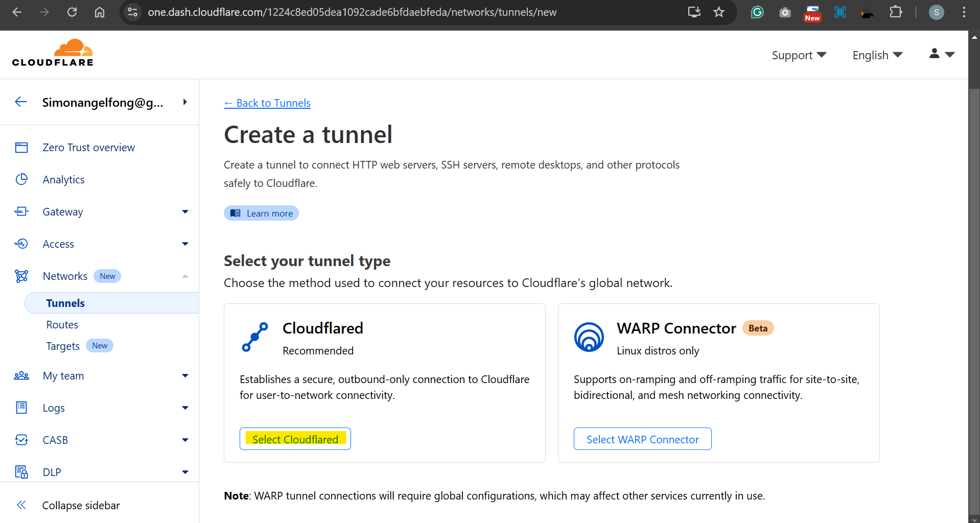Click the Back to Tunnels link

click(x=267, y=103)
